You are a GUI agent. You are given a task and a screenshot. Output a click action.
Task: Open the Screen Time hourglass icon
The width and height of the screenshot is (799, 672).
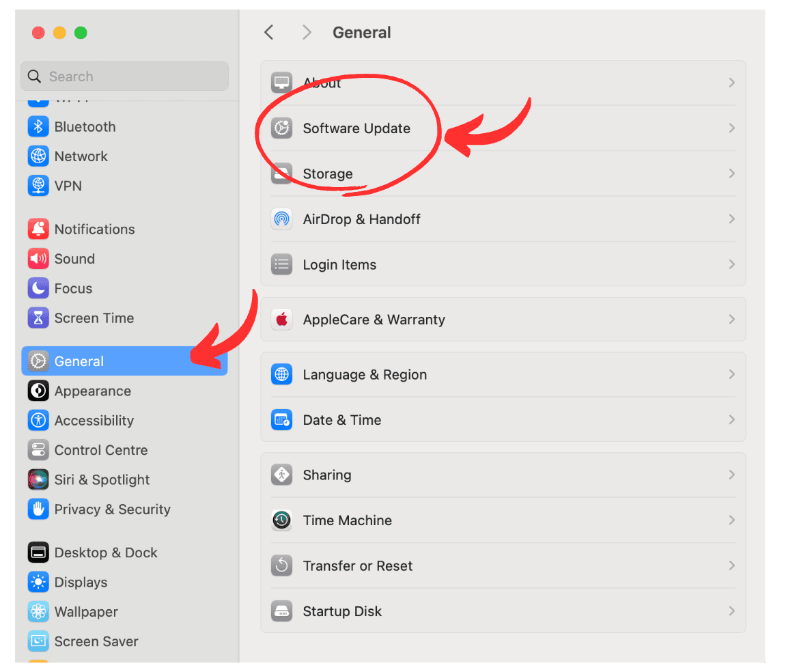click(38, 318)
